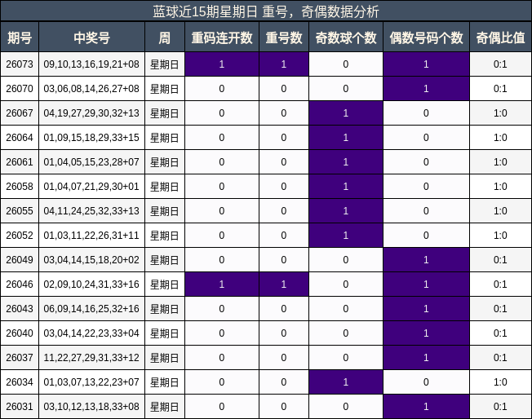
Task: Click winning numbers 06,09,14,16,25,32+16
Action: click(91, 308)
